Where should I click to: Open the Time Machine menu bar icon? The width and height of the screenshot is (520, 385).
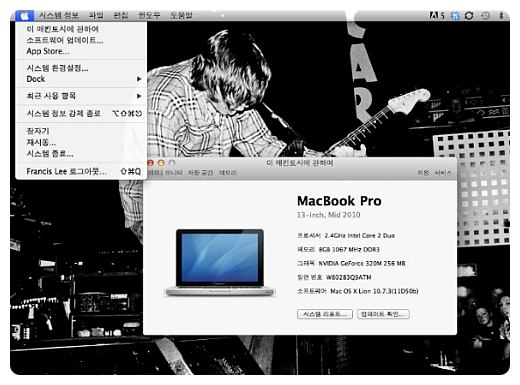pyautogui.click(x=485, y=15)
